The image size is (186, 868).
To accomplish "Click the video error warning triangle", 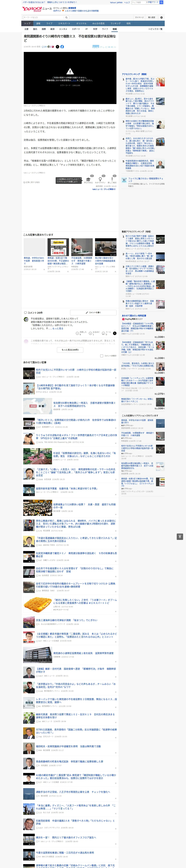I will [x=70, y=71].
